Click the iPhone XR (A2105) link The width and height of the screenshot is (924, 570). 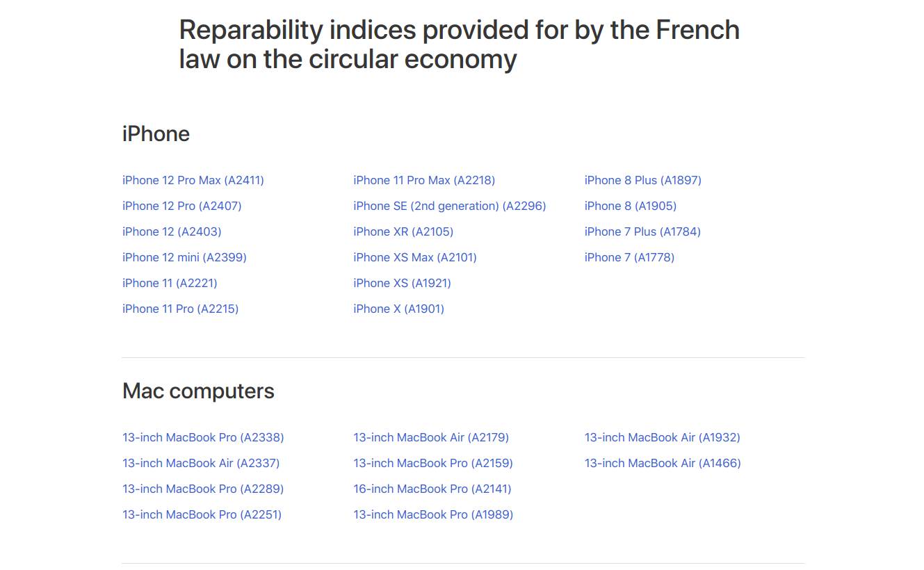point(403,231)
